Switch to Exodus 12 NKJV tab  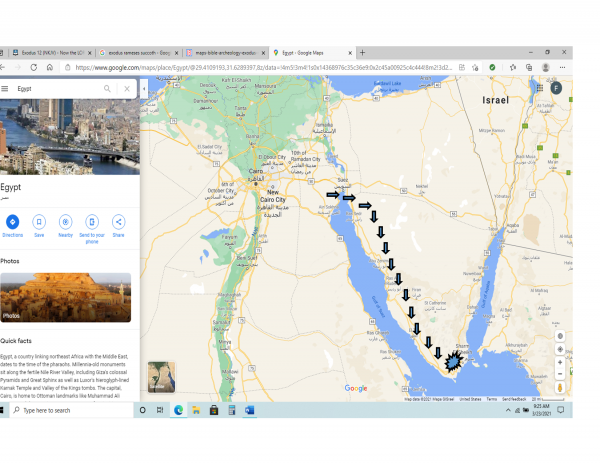click(52, 53)
